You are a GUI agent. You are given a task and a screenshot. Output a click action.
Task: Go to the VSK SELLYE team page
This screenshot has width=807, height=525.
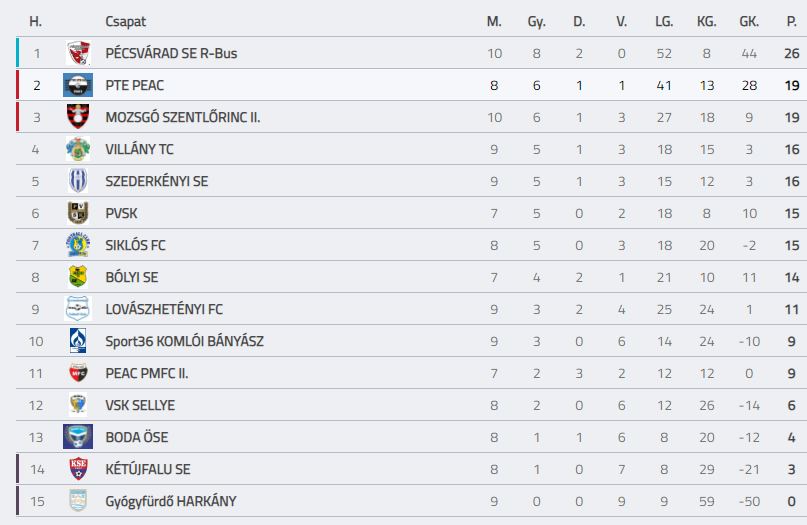140,405
